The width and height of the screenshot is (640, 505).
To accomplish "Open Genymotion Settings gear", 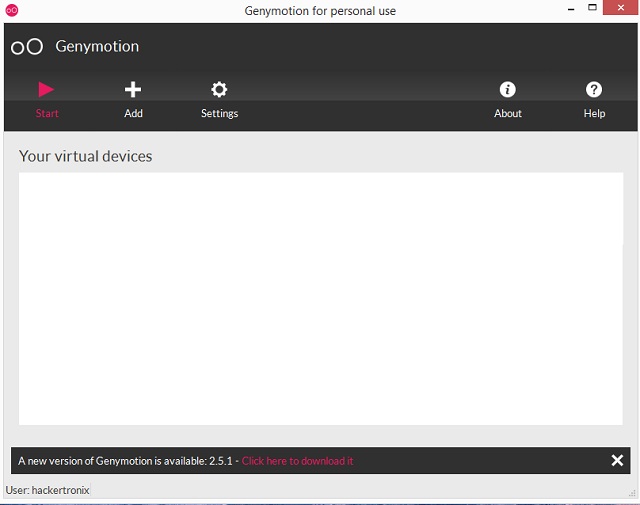I will point(219,89).
